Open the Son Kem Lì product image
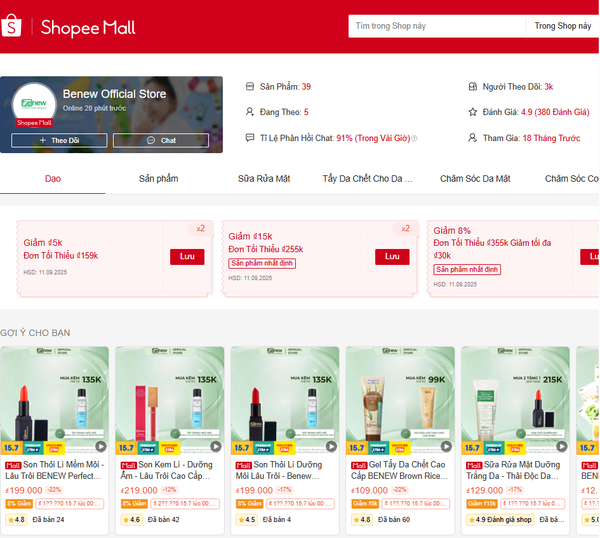Screen dimensions: 600x538 point(170,401)
